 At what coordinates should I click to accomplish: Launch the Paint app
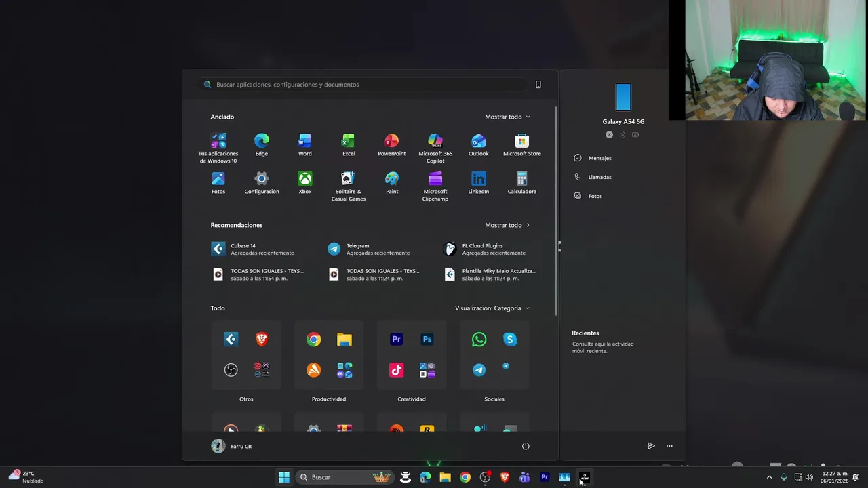[x=392, y=183]
